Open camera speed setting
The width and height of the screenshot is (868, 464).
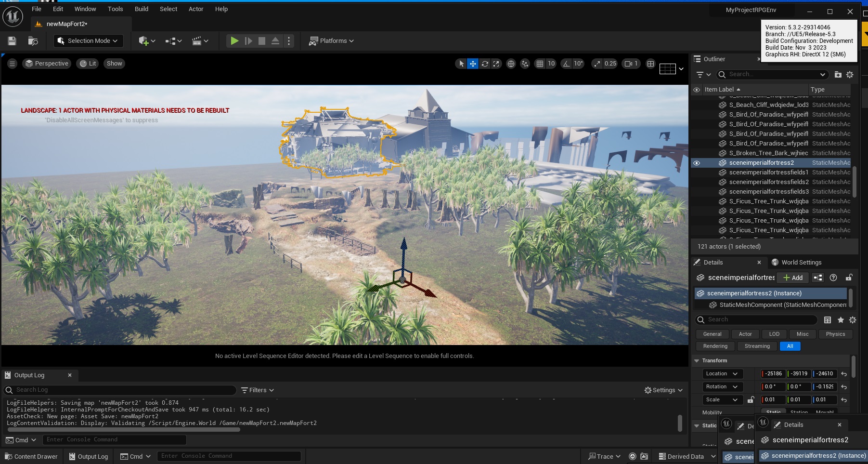pyautogui.click(x=631, y=64)
